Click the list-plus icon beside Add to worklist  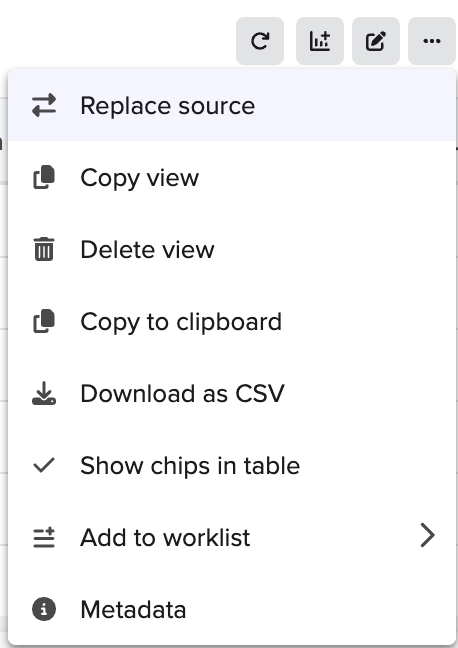tap(44, 537)
